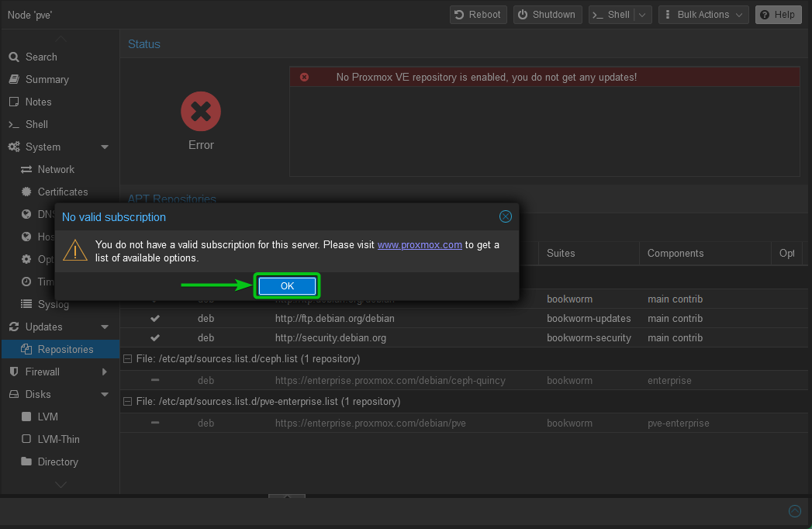This screenshot has width=812, height=529.
Task: Select the System sidebar item
Action: [43, 147]
